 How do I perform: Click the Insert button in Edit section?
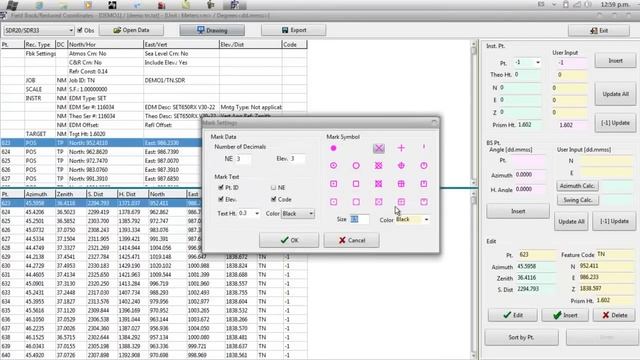click(565, 315)
